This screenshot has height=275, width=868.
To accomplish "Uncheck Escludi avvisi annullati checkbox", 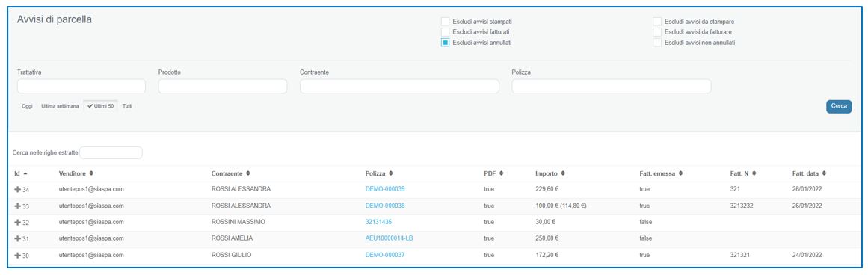I will [445, 43].
